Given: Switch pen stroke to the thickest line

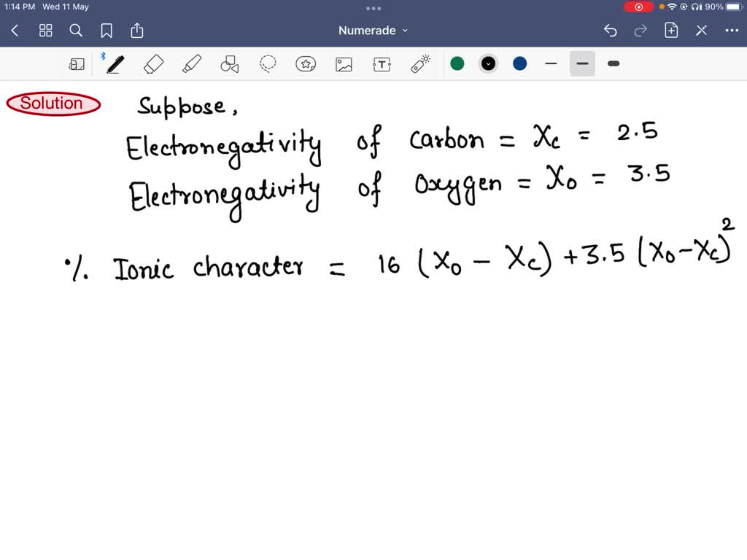Looking at the screenshot, I should [x=613, y=63].
